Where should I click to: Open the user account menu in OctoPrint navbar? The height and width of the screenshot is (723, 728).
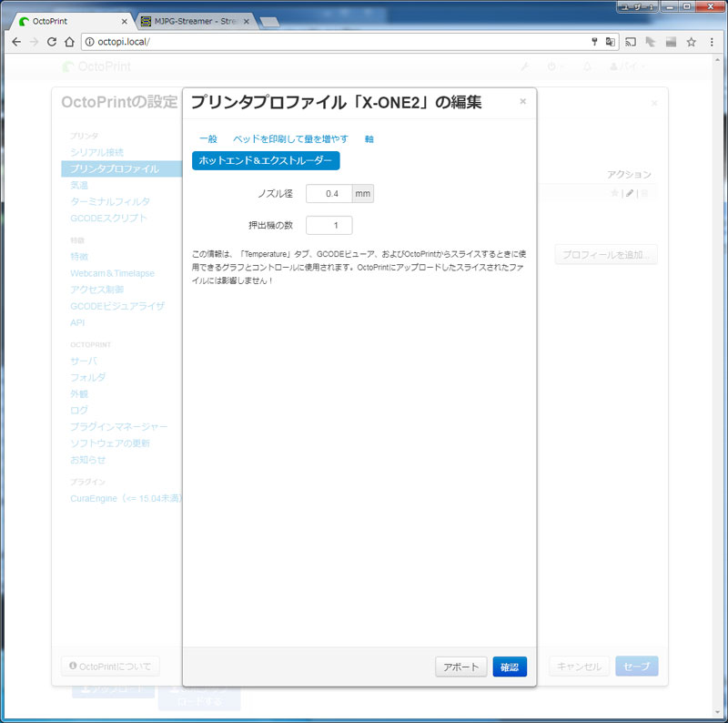[x=627, y=66]
